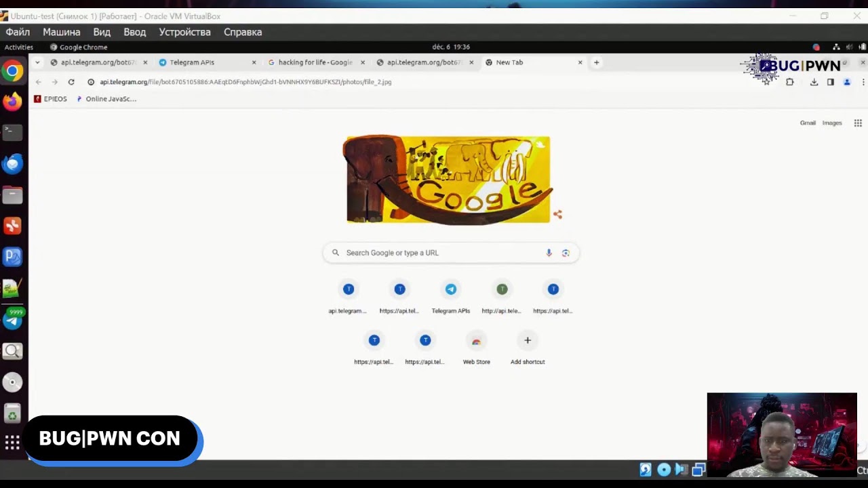The height and width of the screenshot is (488, 868).
Task: Close the Telegram APIs tab
Action: (x=254, y=62)
